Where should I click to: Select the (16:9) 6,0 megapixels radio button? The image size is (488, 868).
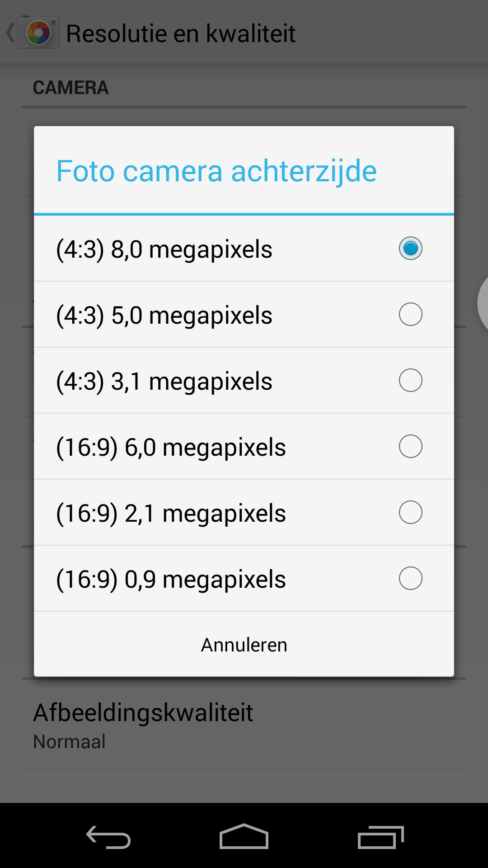coord(410,446)
